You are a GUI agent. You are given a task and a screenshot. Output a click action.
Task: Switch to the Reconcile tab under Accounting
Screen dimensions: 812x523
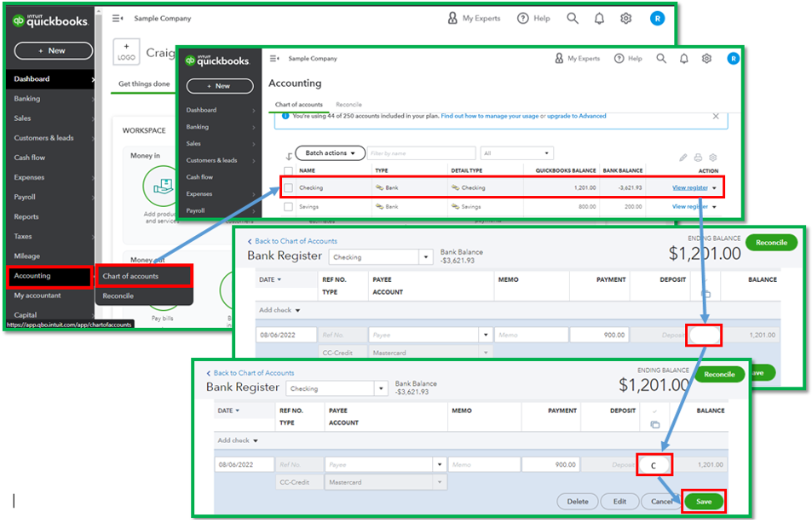pyautogui.click(x=348, y=105)
